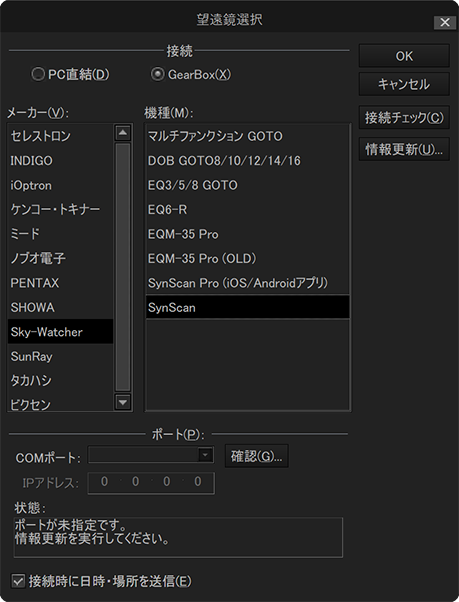Open the COMポート dropdown
Viewport: 459px width, 602px height.
click(x=151, y=455)
